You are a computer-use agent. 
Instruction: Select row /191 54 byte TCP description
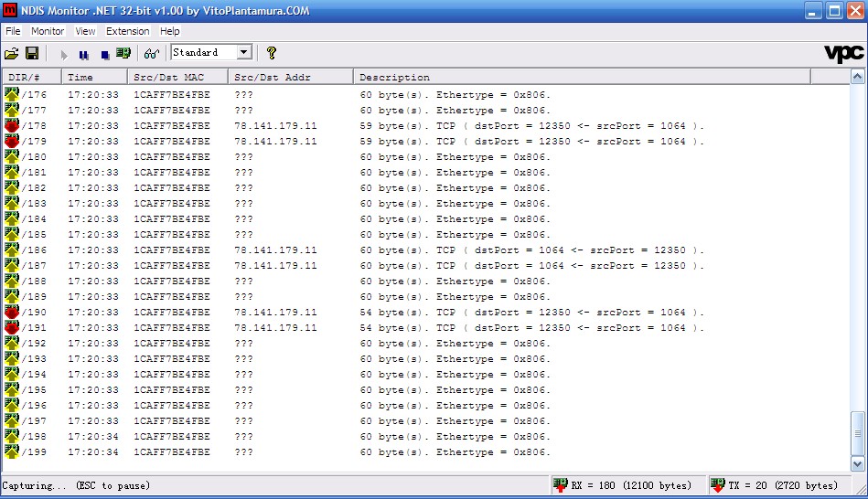[x=531, y=327]
